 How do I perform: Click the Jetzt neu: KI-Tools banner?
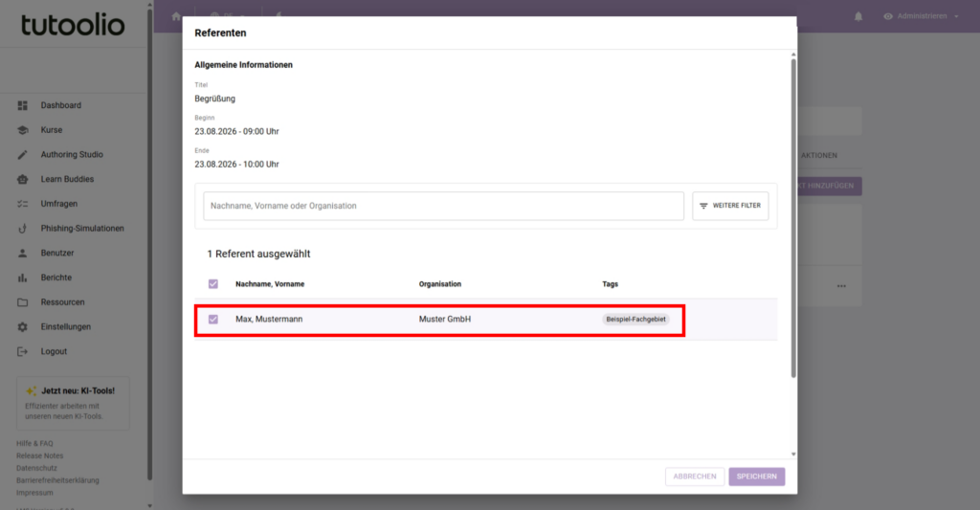click(73, 403)
